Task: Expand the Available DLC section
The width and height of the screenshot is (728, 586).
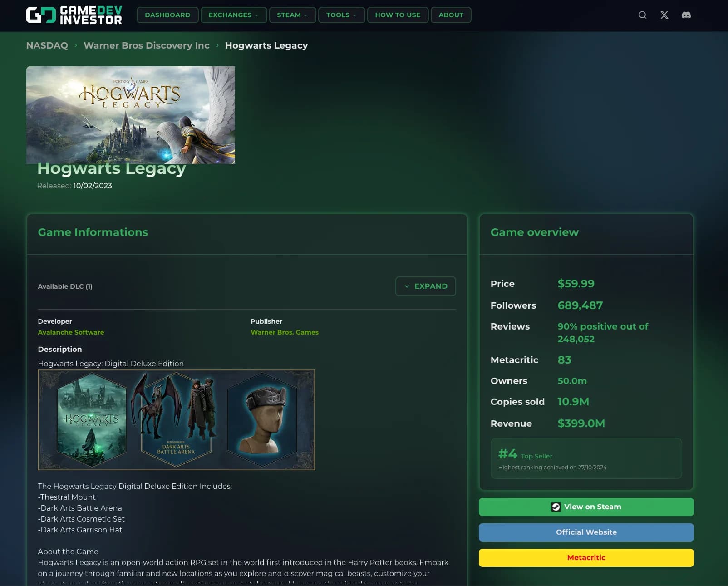Action: coord(425,286)
